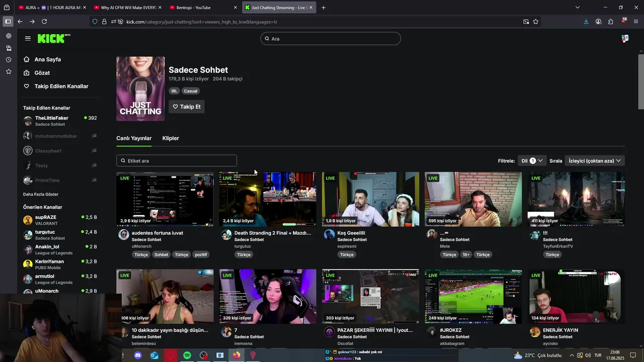Open Spotify from the taskbar
The image size is (644, 362).
[x=187, y=355]
